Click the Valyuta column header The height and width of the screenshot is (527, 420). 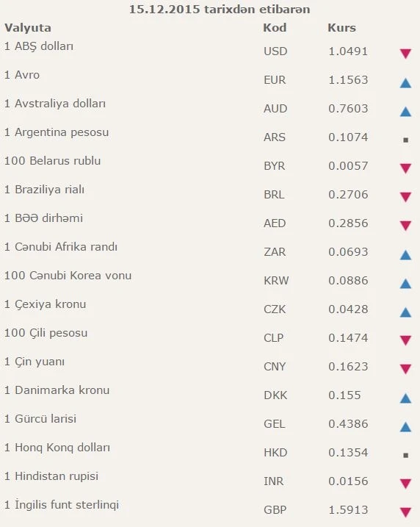28,28
